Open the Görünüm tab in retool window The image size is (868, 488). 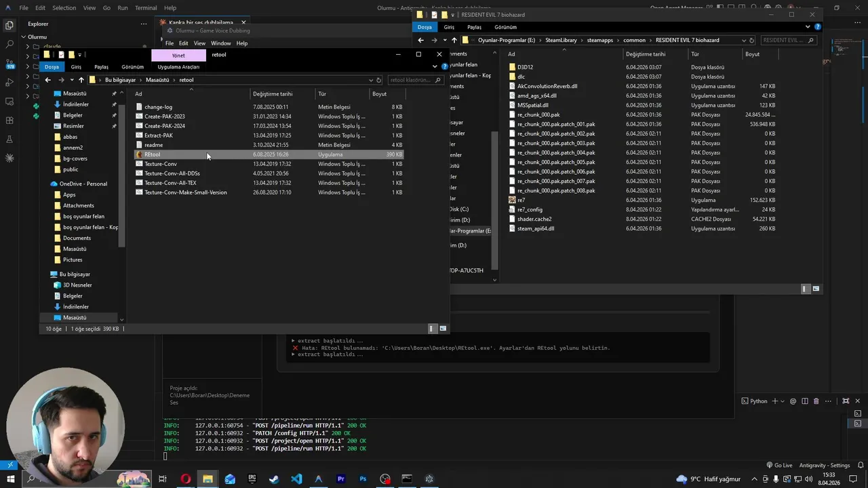[x=132, y=67]
